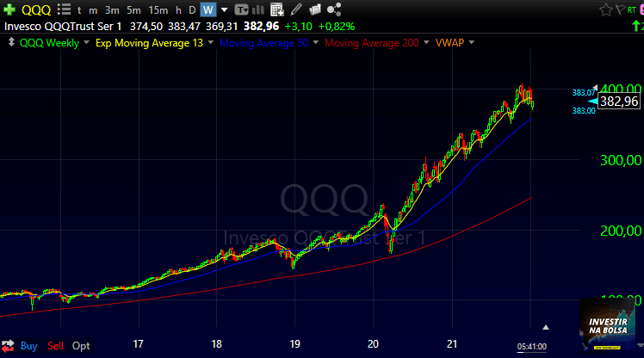Image resolution: width=644 pixels, height=358 pixels.
Task: Click the Invesco QQQTrust Ser 1 name
Action: point(63,27)
